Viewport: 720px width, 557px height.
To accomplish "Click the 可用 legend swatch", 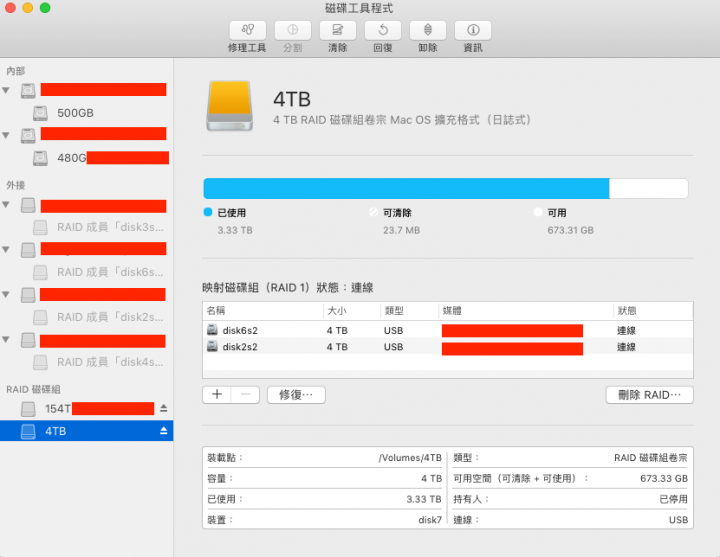I will tap(538, 212).
